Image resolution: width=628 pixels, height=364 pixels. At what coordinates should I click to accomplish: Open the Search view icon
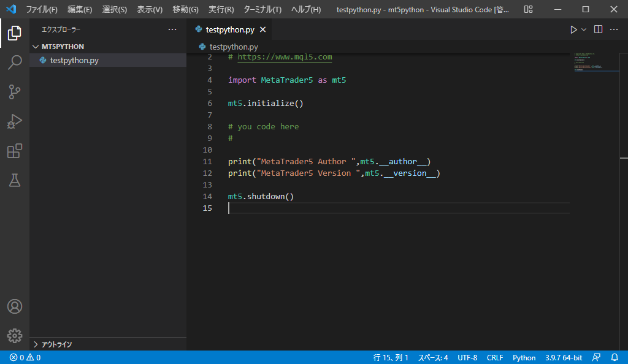point(15,63)
